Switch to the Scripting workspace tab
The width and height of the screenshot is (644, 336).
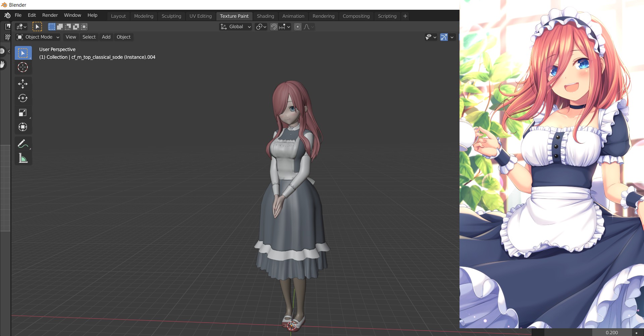click(x=387, y=16)
